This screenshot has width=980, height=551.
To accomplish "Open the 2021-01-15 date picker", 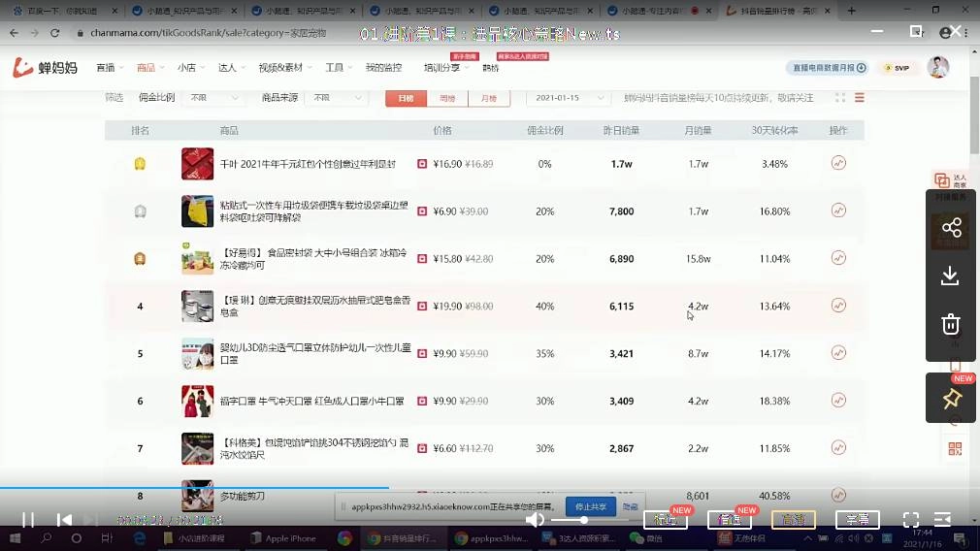I will point(569,97).
